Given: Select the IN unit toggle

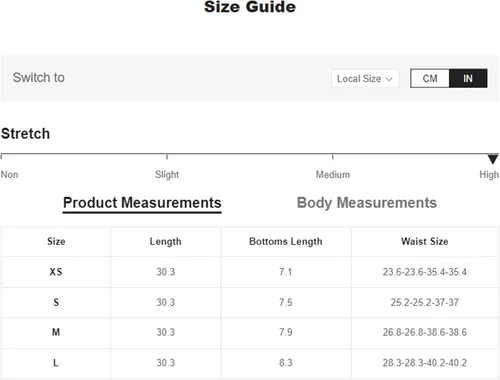Looking at the screenshot, I should (468, 78).
